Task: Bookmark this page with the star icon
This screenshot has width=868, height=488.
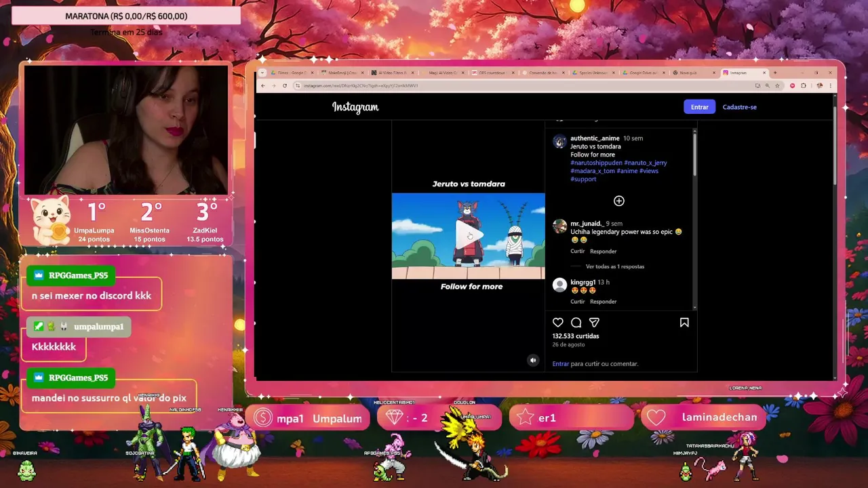Action: coord(777,85)
